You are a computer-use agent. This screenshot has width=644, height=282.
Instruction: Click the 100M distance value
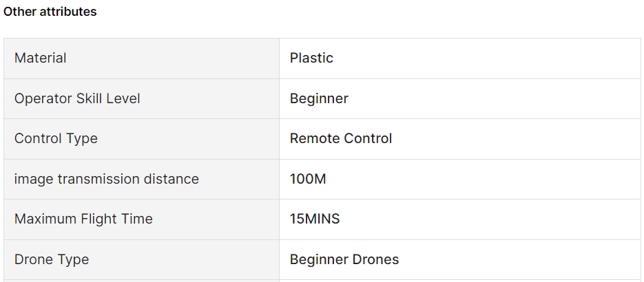[x=308, y=179]
